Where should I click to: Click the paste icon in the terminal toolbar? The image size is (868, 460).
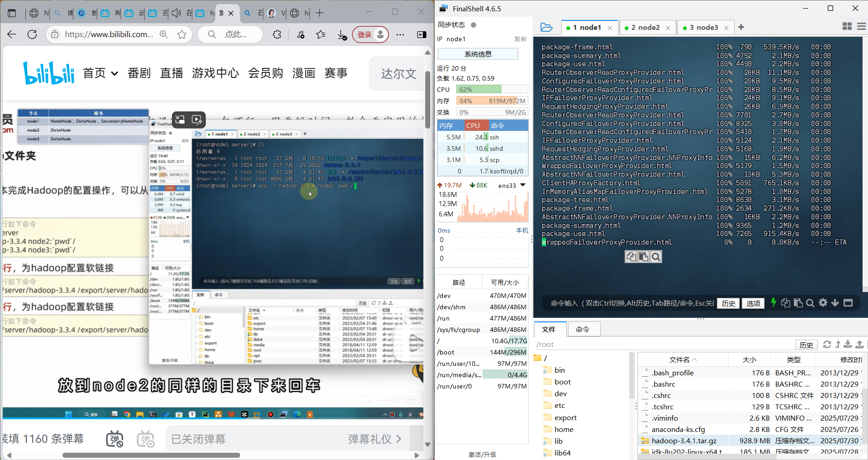tap(798, 303)
